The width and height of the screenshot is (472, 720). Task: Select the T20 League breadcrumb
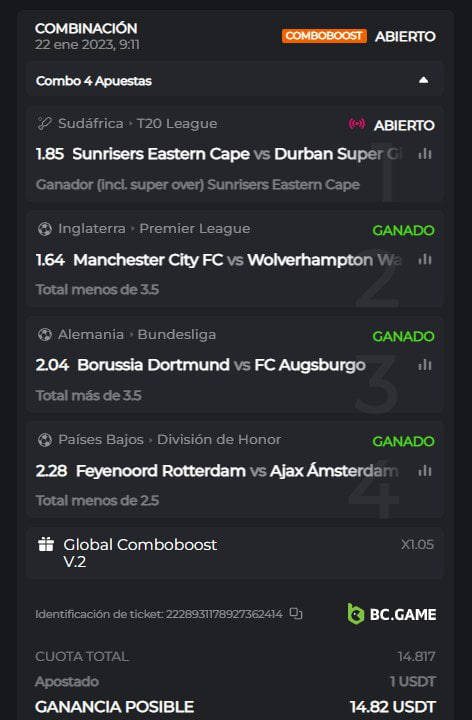pos(177,124)
